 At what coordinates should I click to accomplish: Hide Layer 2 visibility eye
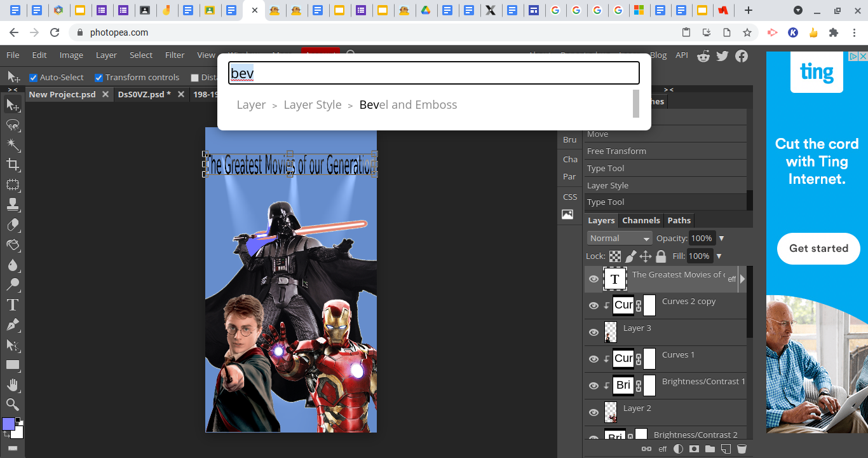(593, 413)
